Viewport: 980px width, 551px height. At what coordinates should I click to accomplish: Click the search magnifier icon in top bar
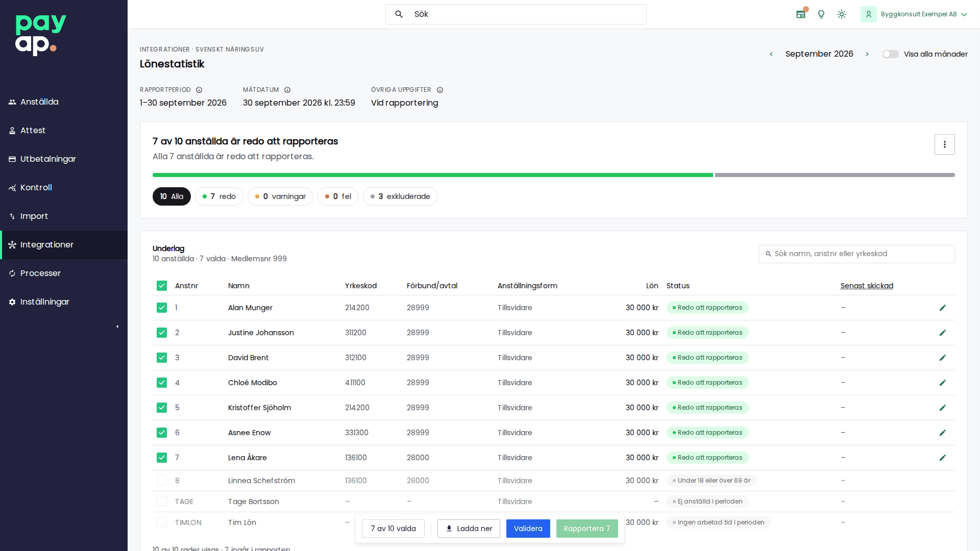point(399,14)
